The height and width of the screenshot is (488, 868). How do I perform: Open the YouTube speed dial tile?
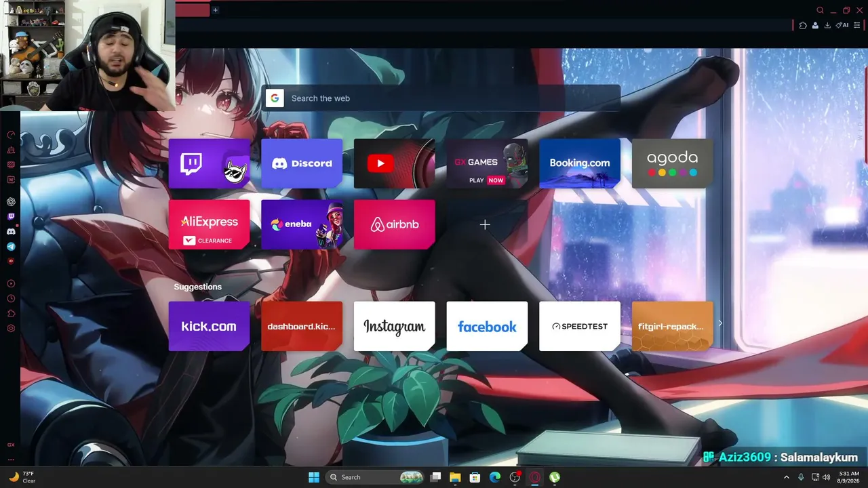pyautogui.click(x=394, y=163)
